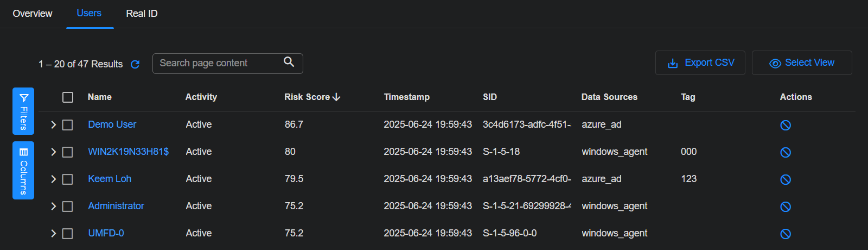
Task: Click the block icon for UMFD-0
Action: 785,234
